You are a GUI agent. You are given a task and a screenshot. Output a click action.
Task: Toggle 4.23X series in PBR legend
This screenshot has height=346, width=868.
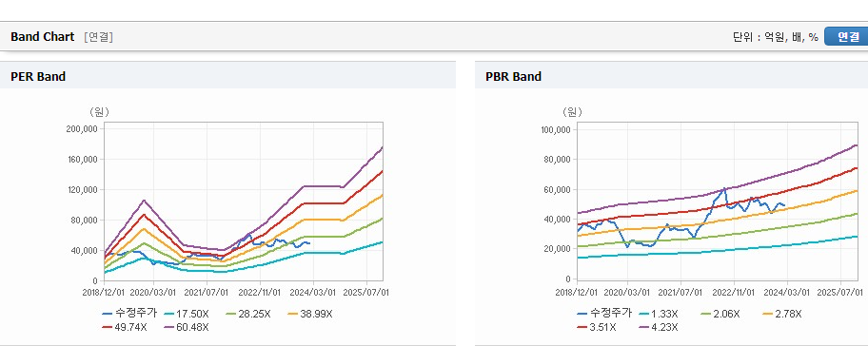point(659,327)
